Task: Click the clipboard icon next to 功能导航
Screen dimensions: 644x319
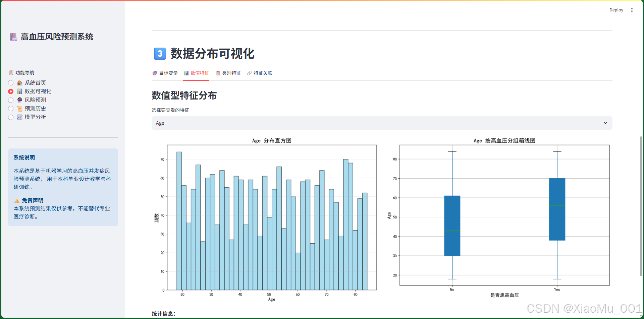Action: 11,73
